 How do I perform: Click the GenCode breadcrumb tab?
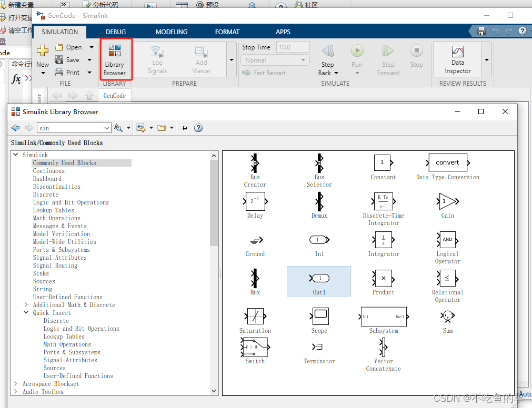114,96
